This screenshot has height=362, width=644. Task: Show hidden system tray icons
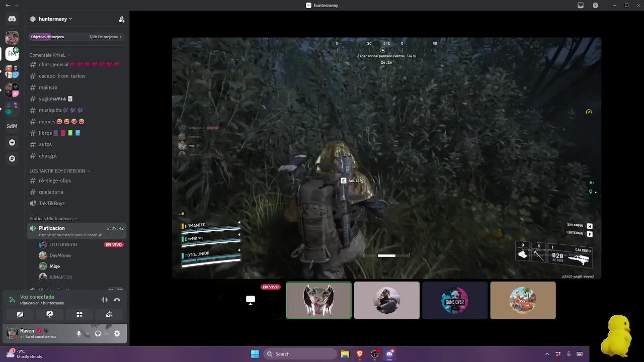(547, 354)
